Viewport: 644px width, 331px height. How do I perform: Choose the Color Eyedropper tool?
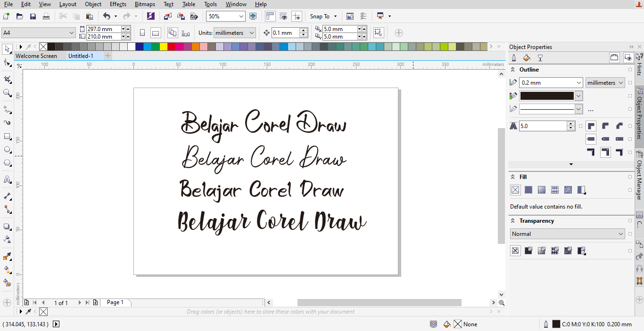pos(7,257)
